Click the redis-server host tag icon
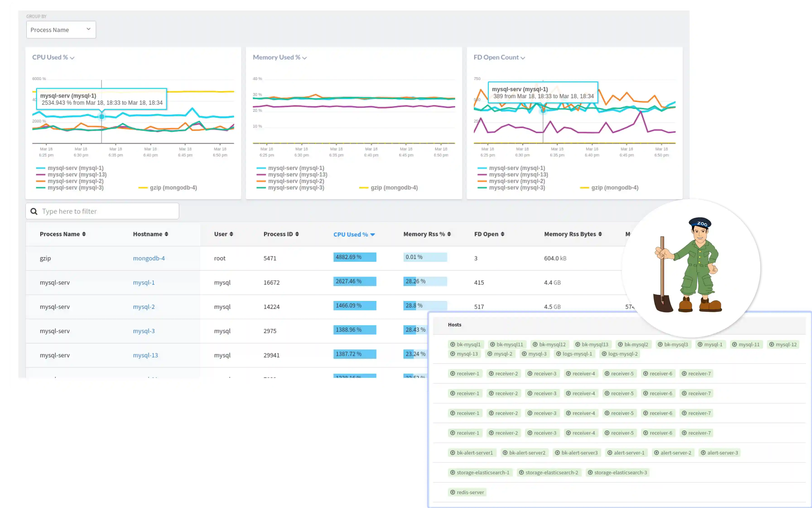 (453, 492)
